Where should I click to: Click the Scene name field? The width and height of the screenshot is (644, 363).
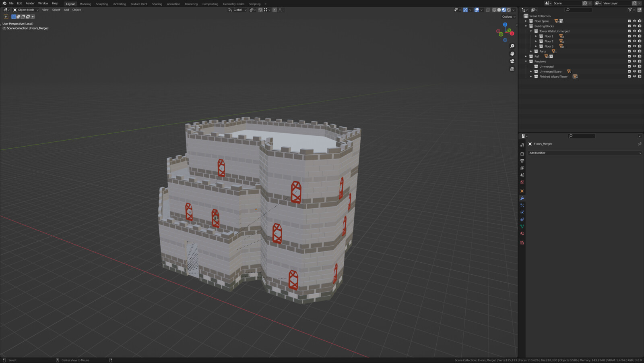pyautogui.click(x=567, y=3)
